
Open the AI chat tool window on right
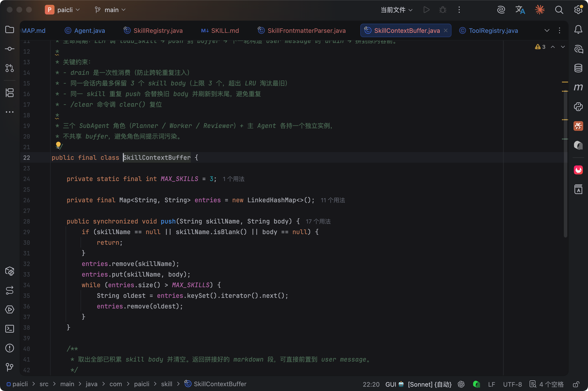click(578, 49)
